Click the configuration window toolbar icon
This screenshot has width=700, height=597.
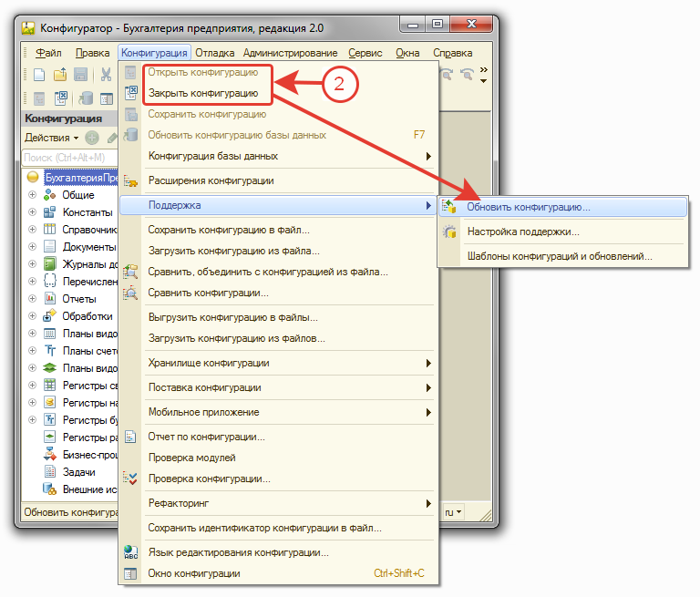pyautogui.click(x=107, y=98)
